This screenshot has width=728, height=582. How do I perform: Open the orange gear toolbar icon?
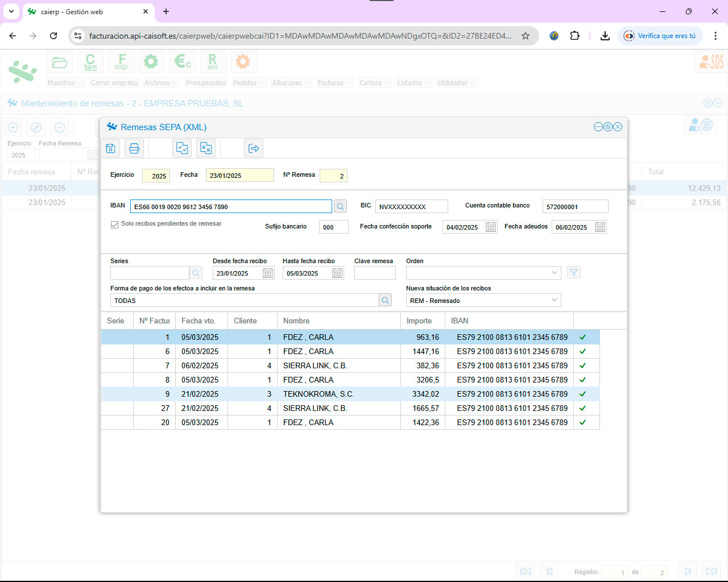(x=243, y=62)
